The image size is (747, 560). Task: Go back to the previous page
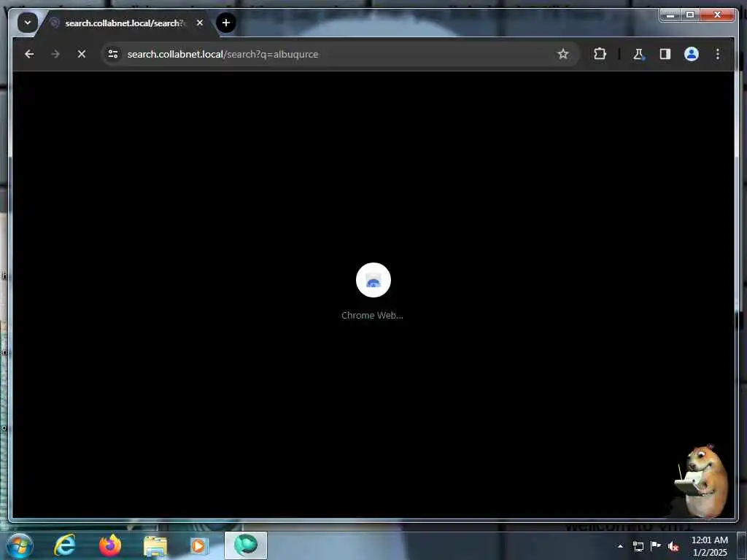pyautogui.click(x=29, y=54)
